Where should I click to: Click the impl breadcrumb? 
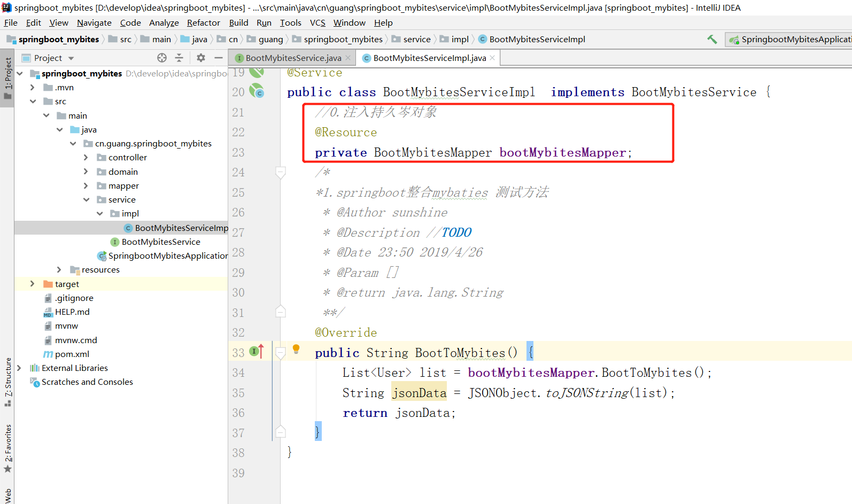[x=454, y=39]
